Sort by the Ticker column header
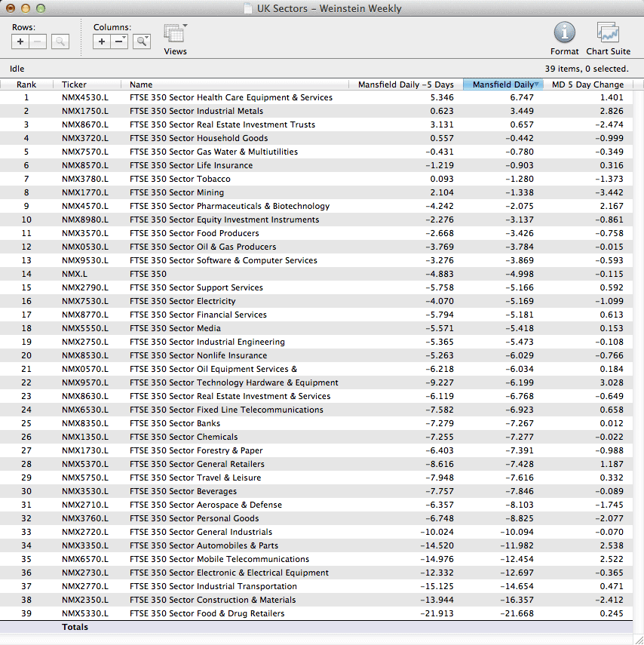644x645 pixels. pos(74,84)
